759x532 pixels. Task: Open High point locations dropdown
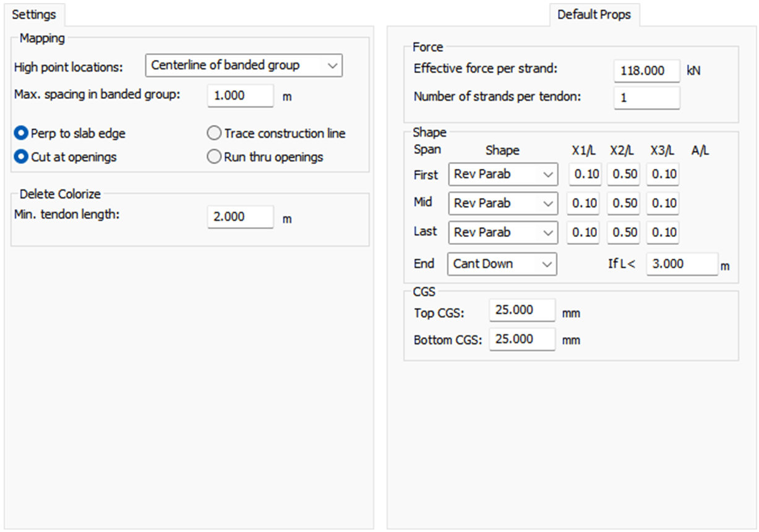[244, 66]
